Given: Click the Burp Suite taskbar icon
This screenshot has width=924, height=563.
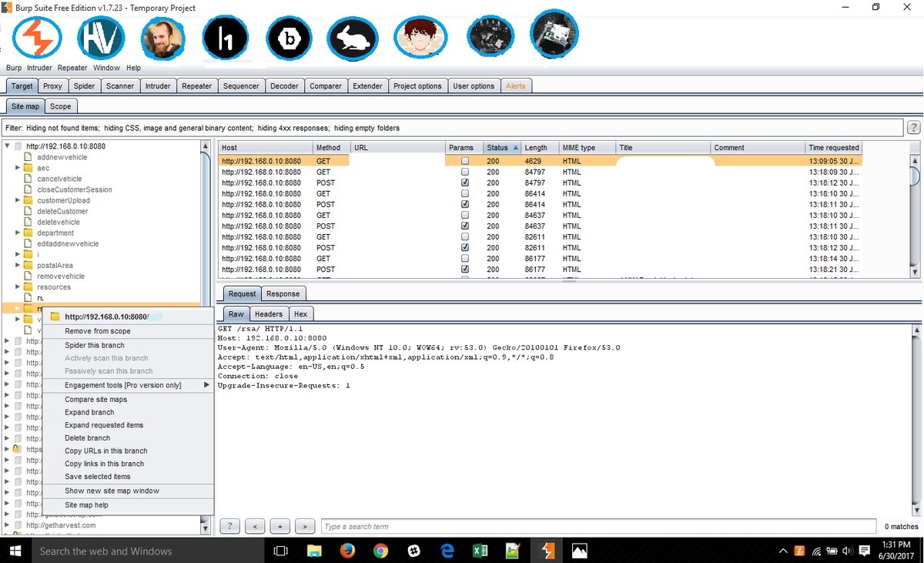Looking at the screenshot, I should point(547,551).
